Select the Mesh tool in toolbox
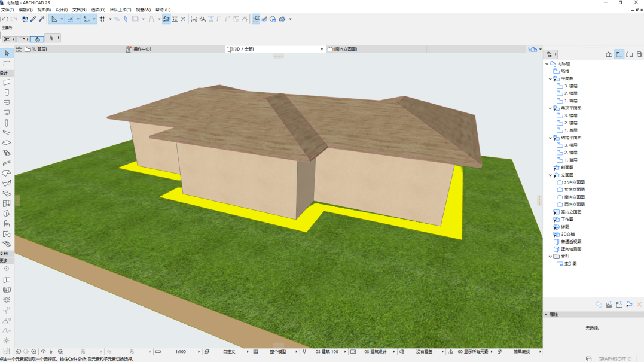This screenshot has height=362, width=644. point(7,244)
